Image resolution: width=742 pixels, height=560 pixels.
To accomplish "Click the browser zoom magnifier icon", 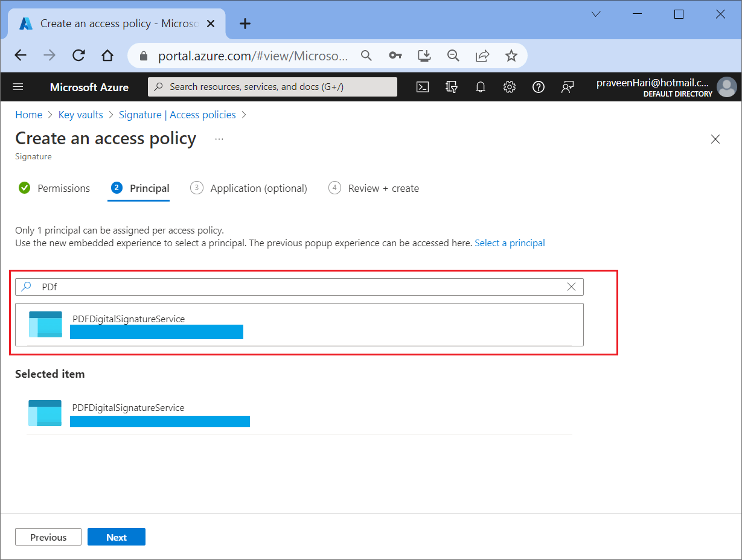I will (x=453, y=56).
